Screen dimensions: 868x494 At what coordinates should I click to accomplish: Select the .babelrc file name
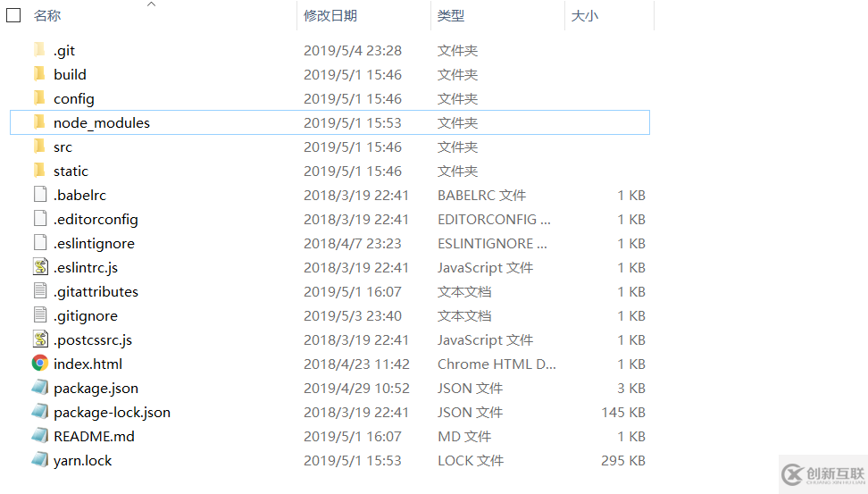tap(79, 195)
